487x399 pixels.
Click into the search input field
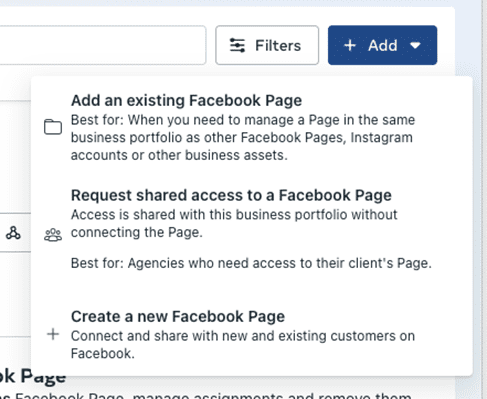(102, 45)
